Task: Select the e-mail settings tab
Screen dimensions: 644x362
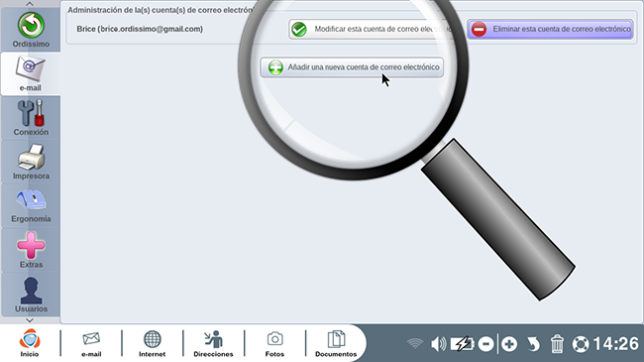Action: (31, 73)
